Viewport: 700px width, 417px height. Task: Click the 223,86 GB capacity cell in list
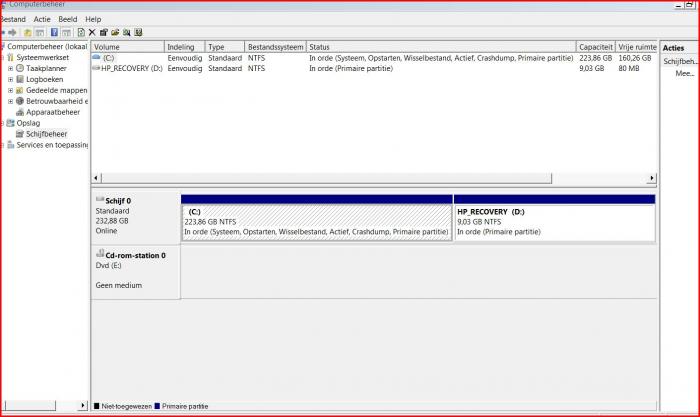[596, 58]
